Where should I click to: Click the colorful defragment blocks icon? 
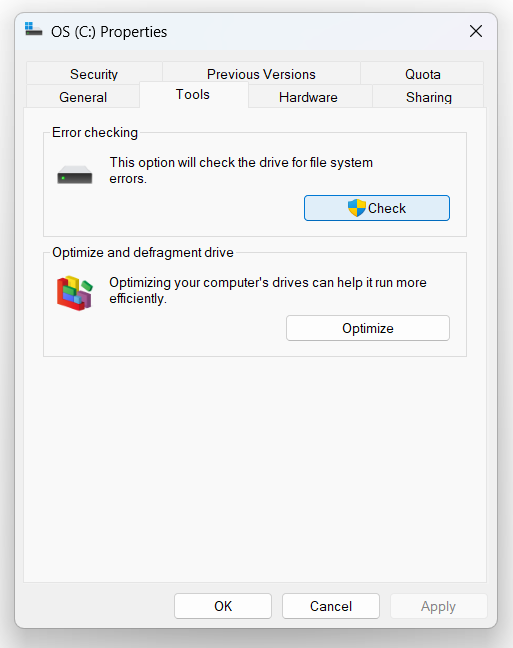75,293
